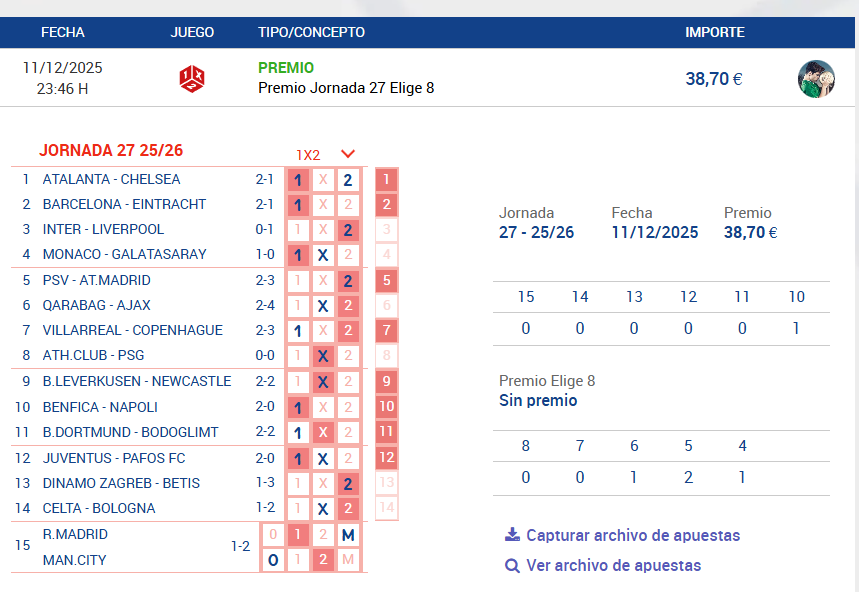Viewport: 859px width, 592px height.
Task: Select M goals for R.Madrid
Action: coord(348,535)
